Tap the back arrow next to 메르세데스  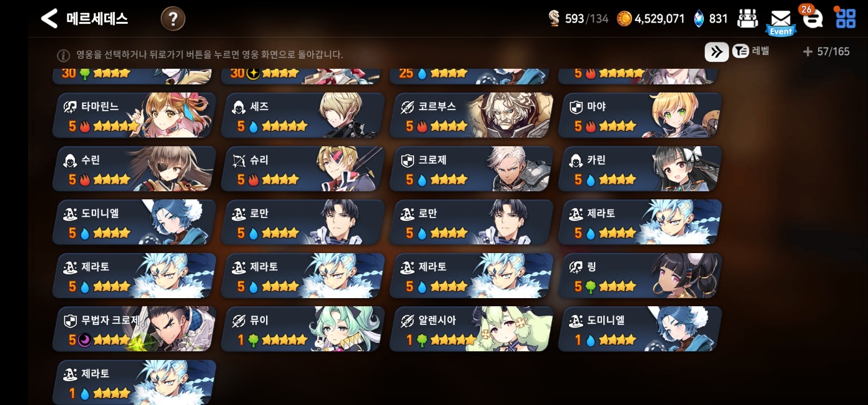tap(49, 19)
